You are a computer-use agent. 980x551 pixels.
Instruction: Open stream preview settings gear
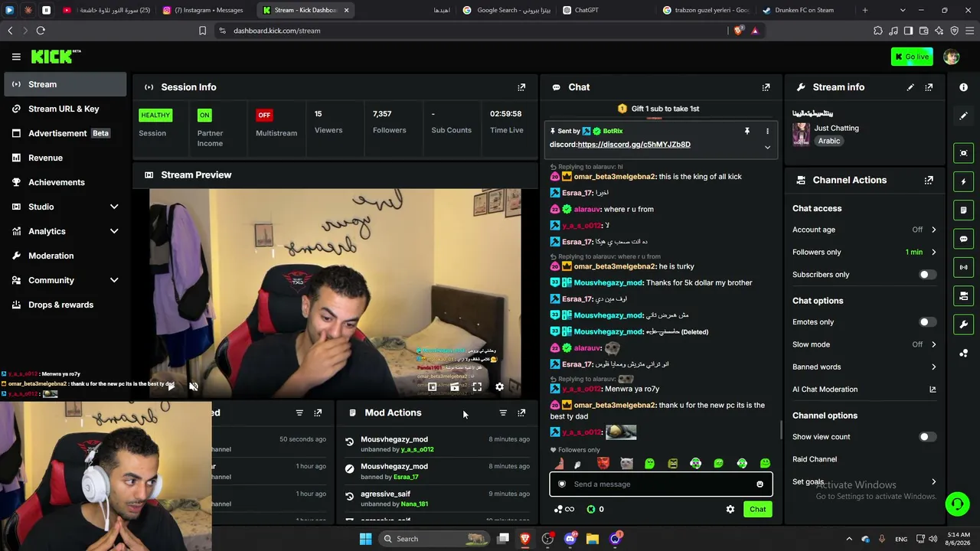pyautogui.click(x=499, y=387)
